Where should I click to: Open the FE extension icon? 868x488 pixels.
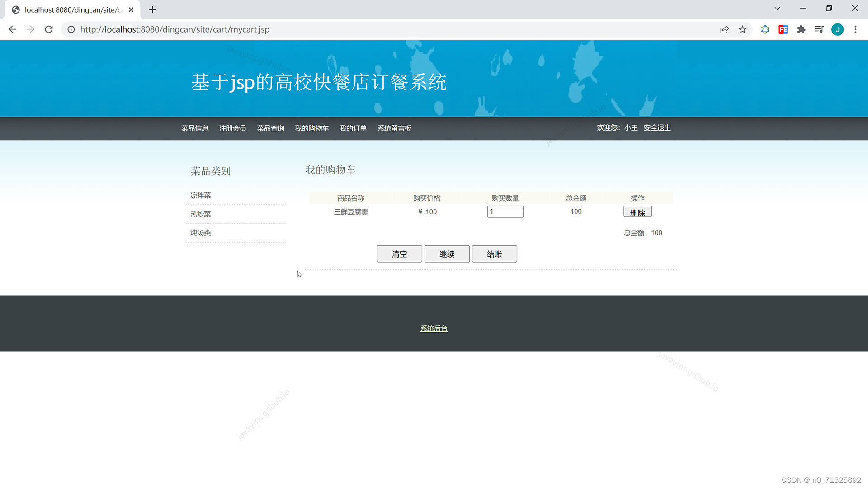[783, 29]
